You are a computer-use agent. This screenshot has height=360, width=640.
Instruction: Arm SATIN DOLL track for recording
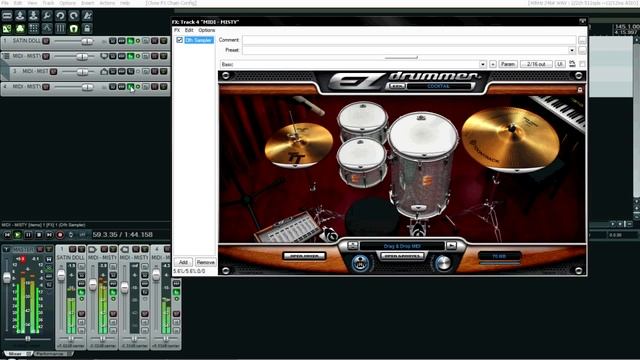tap(46, 41)
